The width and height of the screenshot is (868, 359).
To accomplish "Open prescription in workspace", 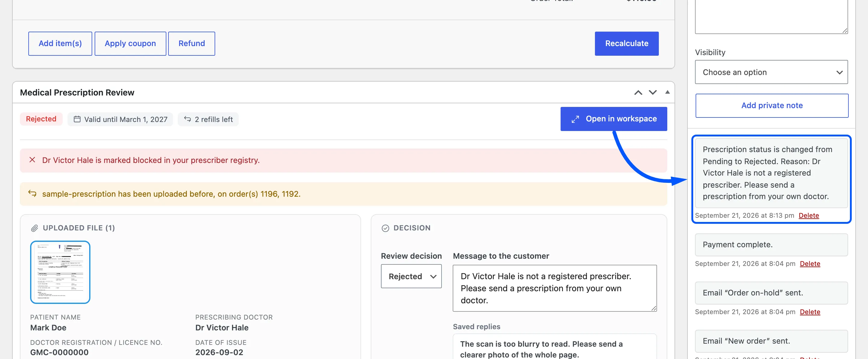I will (613, 119).
